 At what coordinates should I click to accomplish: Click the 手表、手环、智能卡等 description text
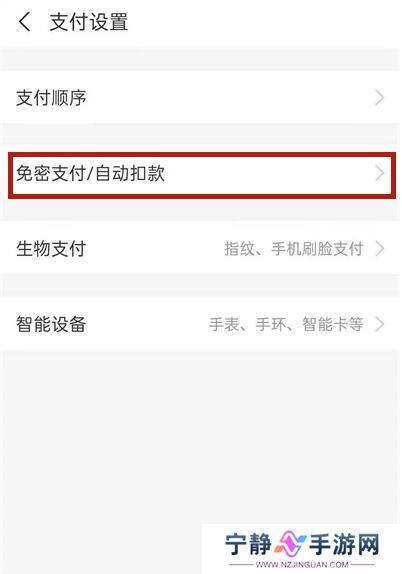click(286, 324)
